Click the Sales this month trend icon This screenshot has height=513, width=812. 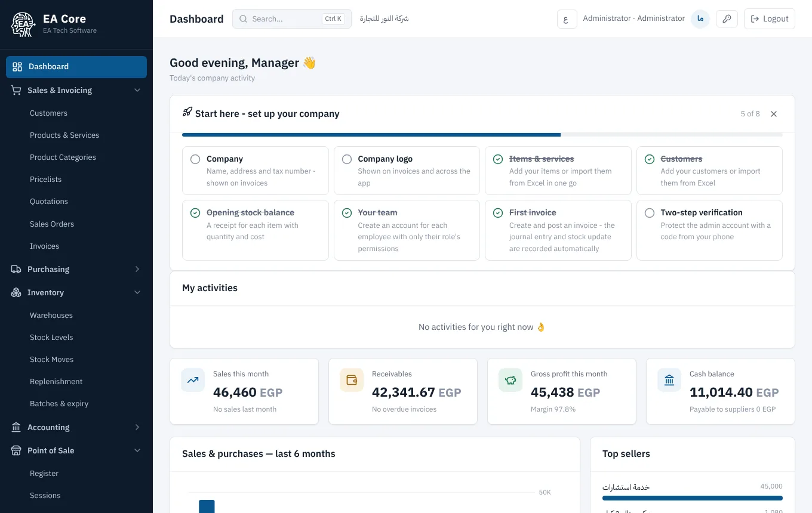pos(193,380)
